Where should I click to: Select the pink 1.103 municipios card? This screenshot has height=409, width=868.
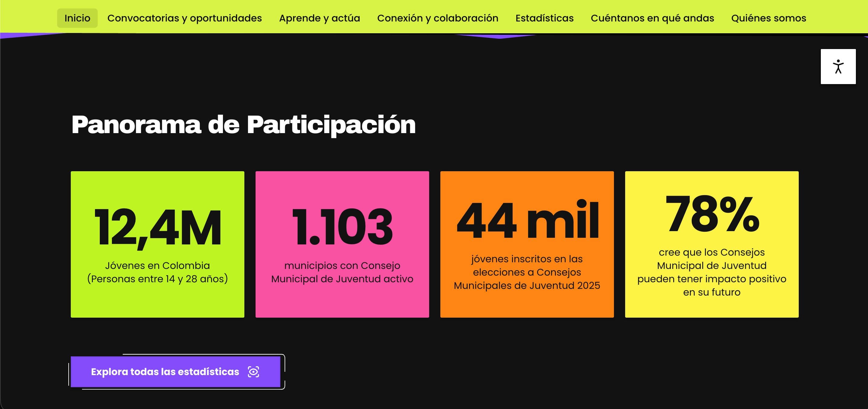point(342,244)
